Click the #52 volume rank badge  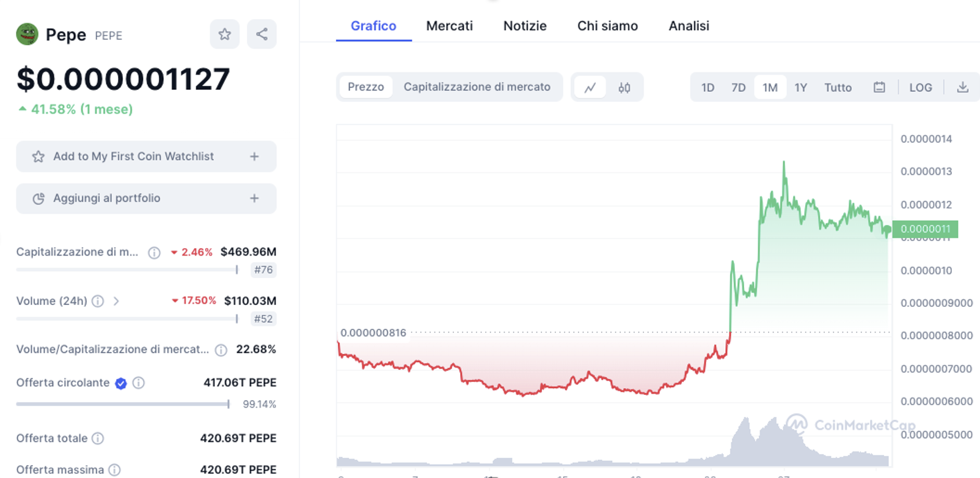[263, 319]
